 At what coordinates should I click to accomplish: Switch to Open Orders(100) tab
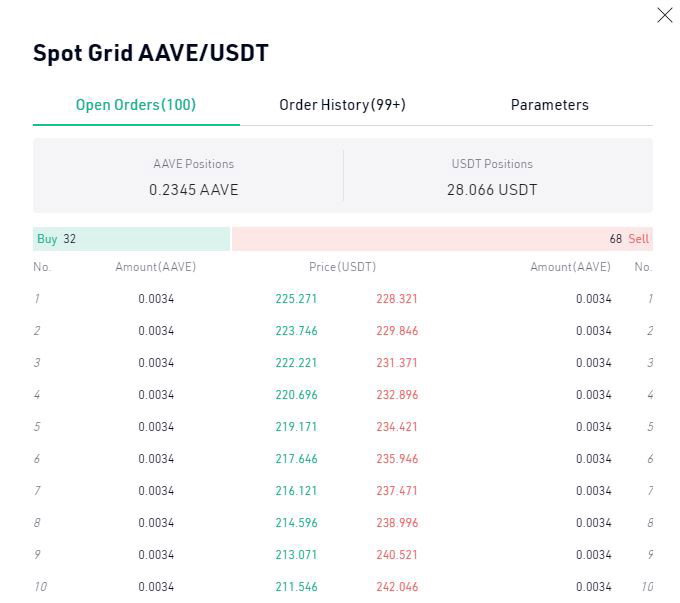pos(136,105)
